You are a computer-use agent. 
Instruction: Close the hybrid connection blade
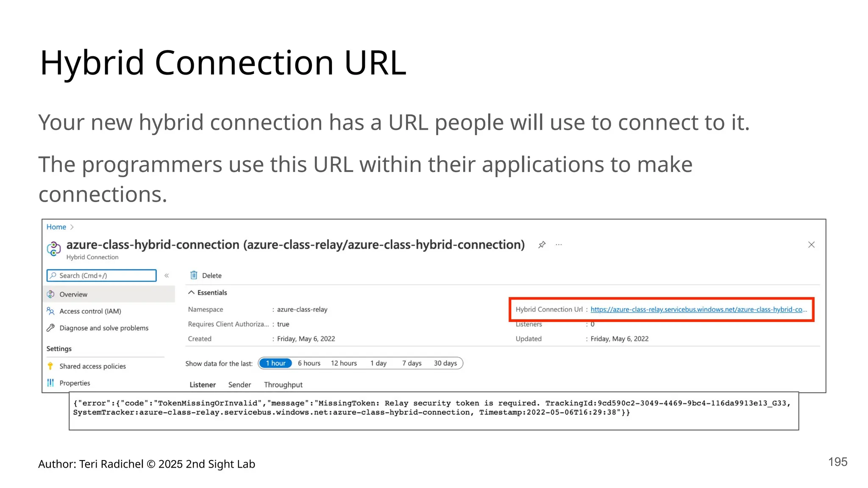(x=811, y=245)
